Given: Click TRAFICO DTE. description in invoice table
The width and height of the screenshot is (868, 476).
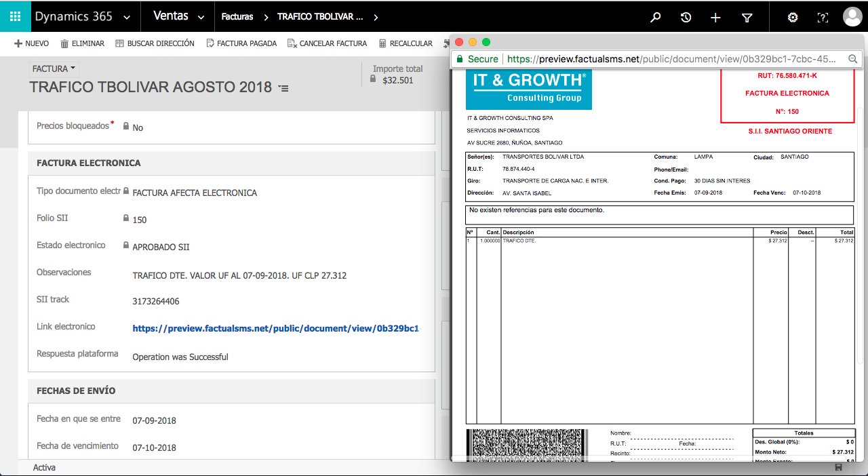Looking at the screenshot, I should pos(519,241).
